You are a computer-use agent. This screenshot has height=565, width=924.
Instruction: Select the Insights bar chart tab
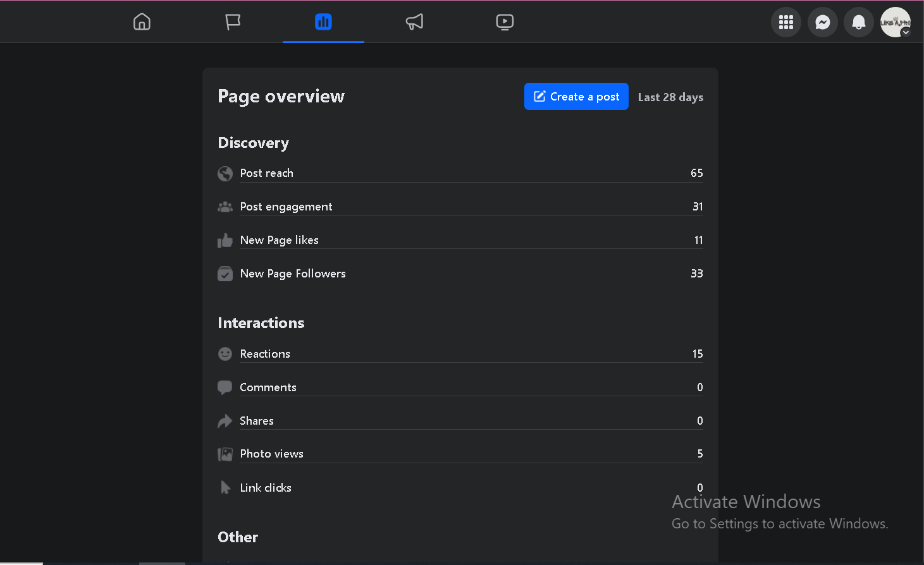coord(323,22)
